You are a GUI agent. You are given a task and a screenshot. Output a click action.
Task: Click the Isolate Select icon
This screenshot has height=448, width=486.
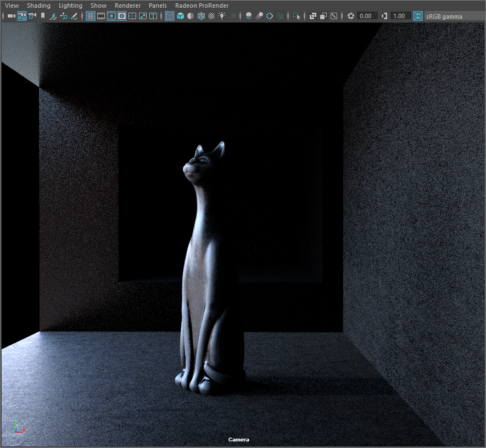[x=297, y=16]
